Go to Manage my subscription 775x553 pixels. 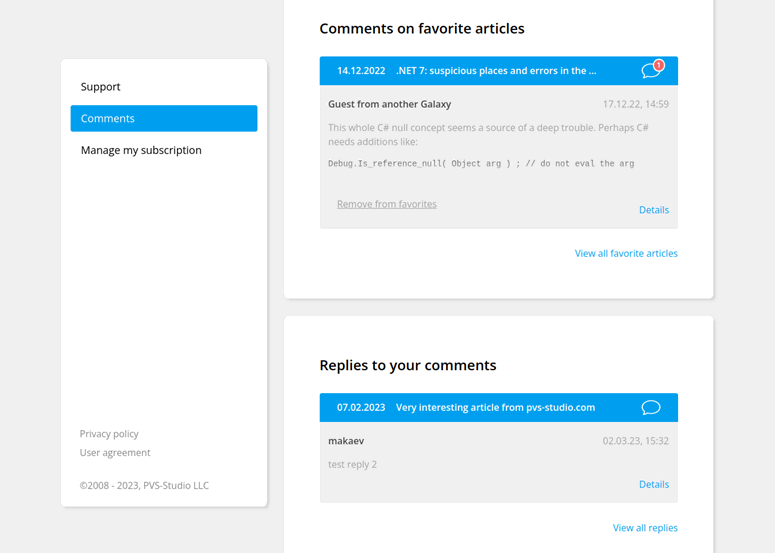point(141,150)
